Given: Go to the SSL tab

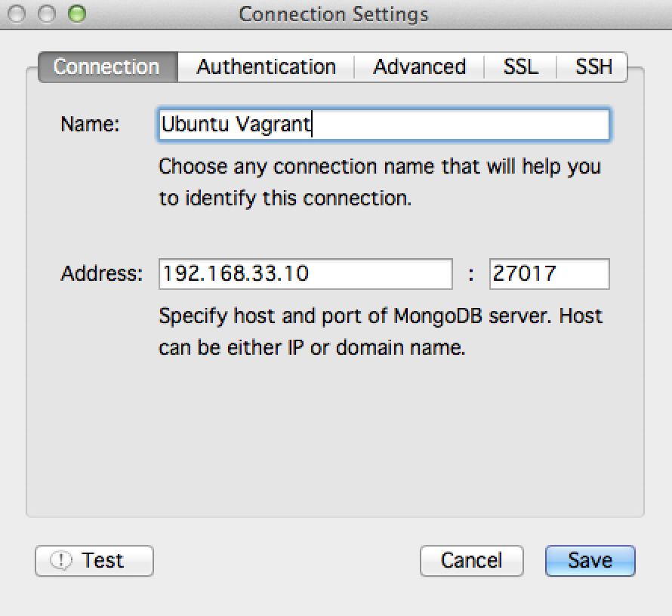Looking at the screenshot, I should click(x=521, y=66).
